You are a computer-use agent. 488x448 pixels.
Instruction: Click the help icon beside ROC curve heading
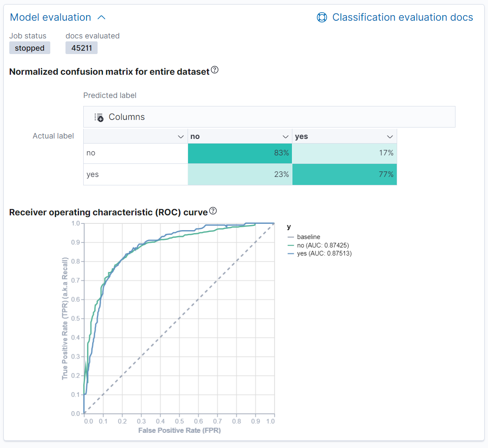tap(213, 210)
